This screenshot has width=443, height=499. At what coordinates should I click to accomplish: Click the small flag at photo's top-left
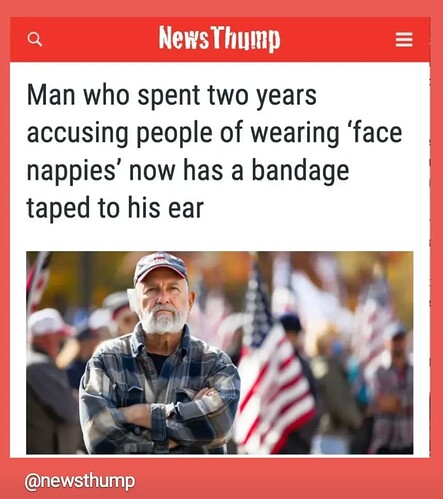pos(37,280)
